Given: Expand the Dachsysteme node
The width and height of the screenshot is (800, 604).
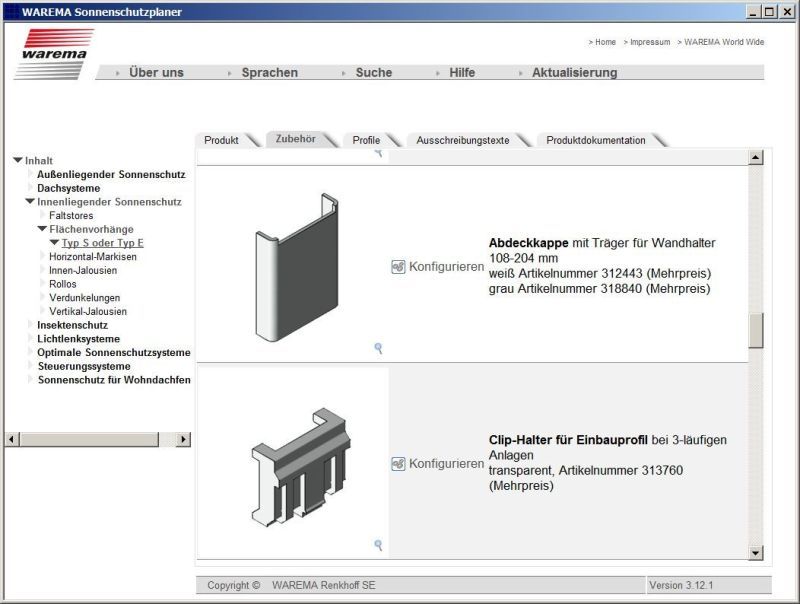Looking at the screenshot, I should [31, 188].
